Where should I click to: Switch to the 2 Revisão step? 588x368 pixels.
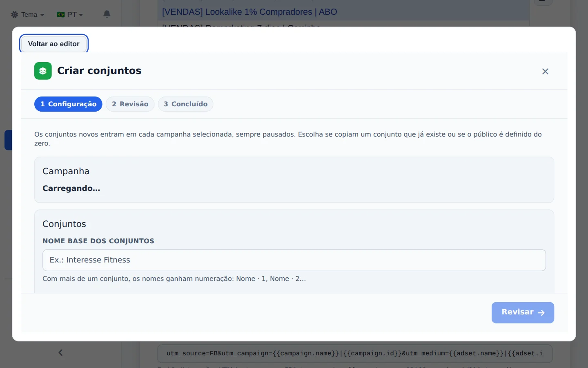point(130,104)
